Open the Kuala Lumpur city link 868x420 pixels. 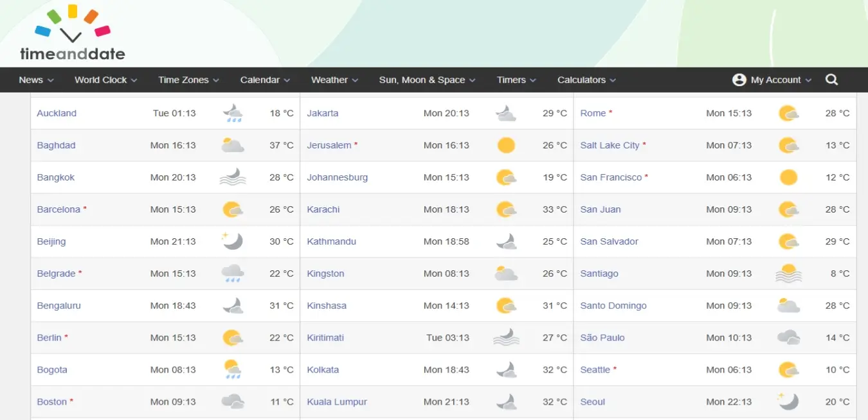point(337,402)
